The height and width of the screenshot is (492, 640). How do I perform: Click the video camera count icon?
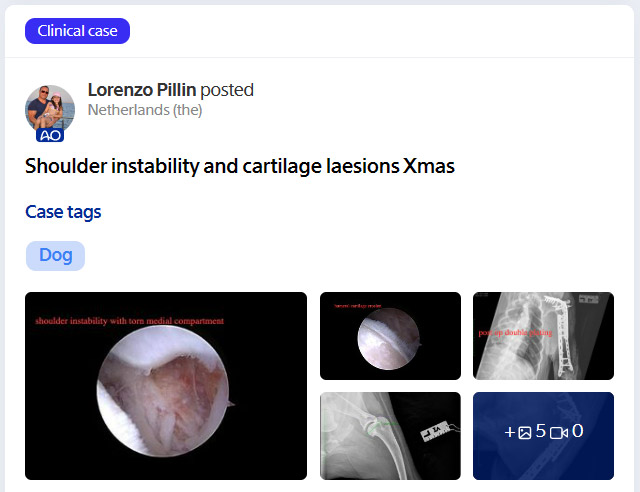pos(559,432)
